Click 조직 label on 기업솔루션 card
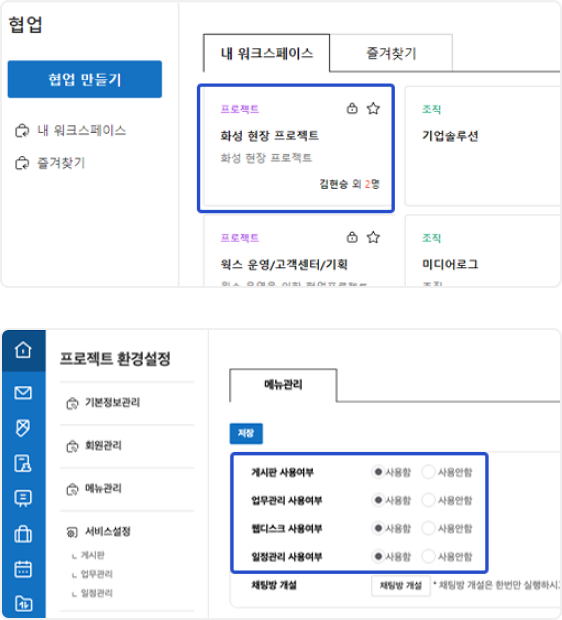Screen dimensions: 562x620 (431, 109)
